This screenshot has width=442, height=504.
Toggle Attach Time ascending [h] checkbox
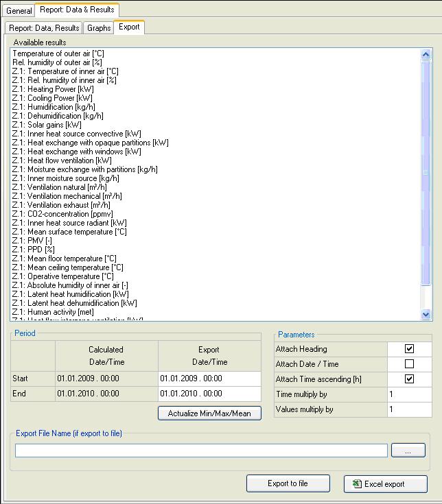(x=410, y=379)
